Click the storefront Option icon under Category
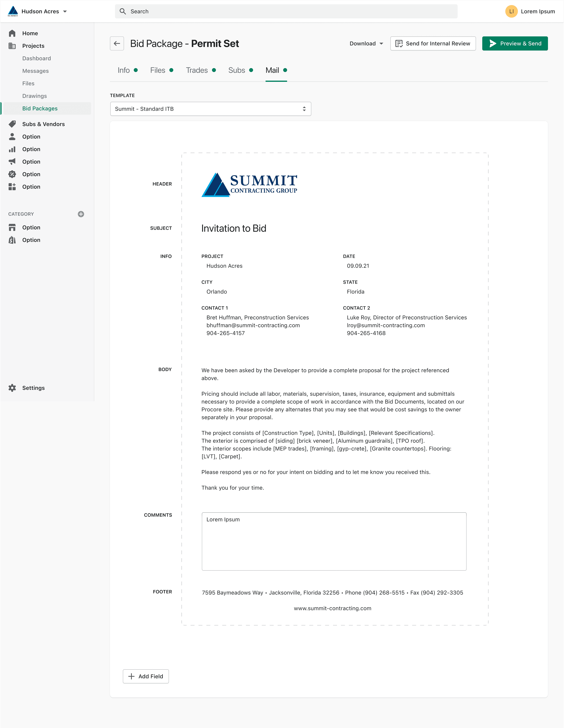 click(x=12, y=227)
